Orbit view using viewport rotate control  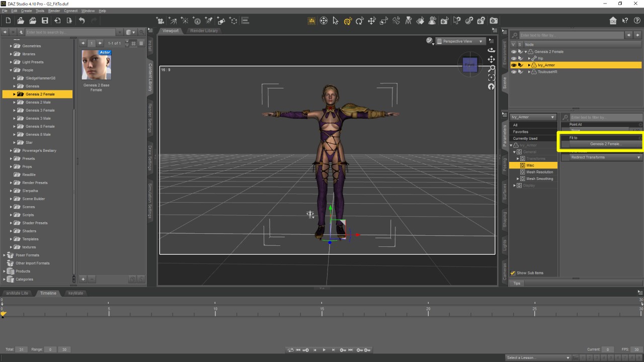(x=491, y=50)
